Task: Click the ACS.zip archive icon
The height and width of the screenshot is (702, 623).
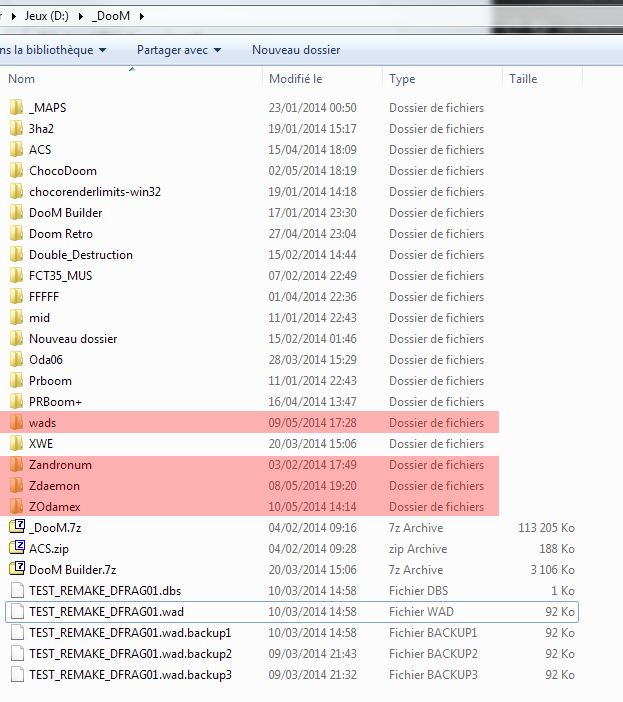Action: (17, 547)
